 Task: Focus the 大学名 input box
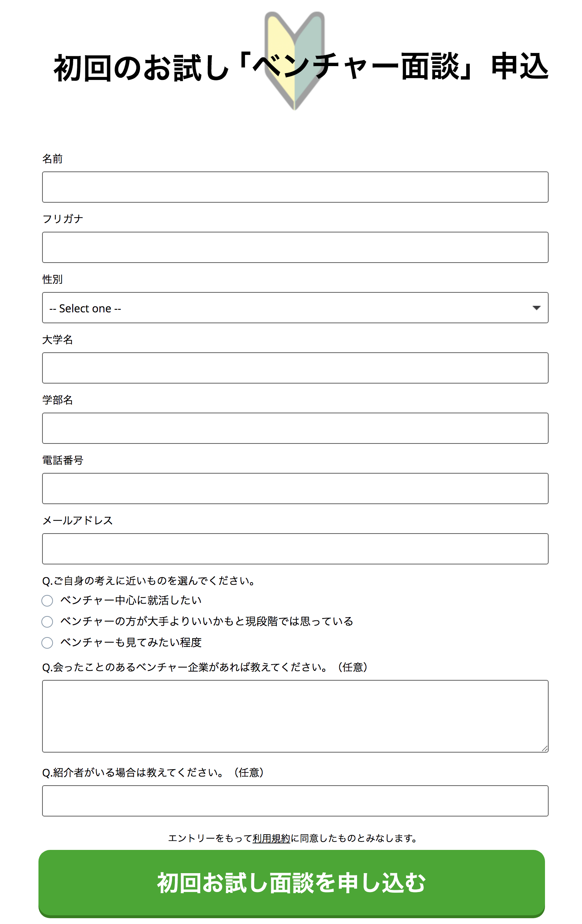(295, 368)
